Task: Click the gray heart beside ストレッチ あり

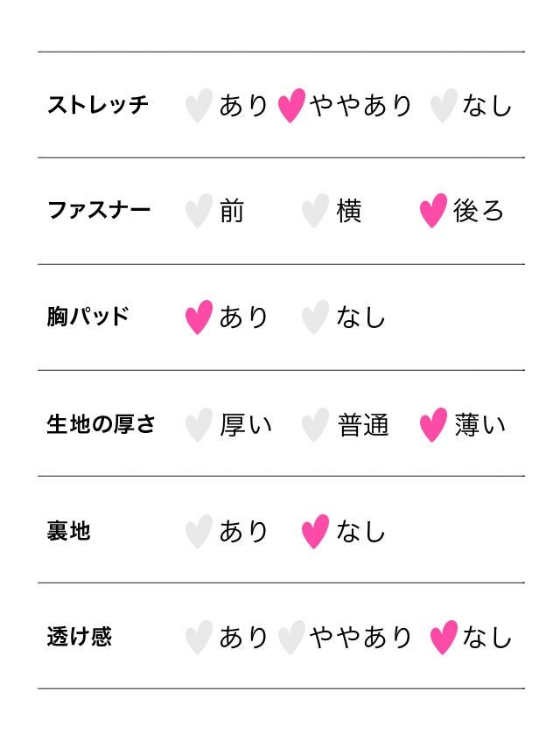Action: [199, 106]
